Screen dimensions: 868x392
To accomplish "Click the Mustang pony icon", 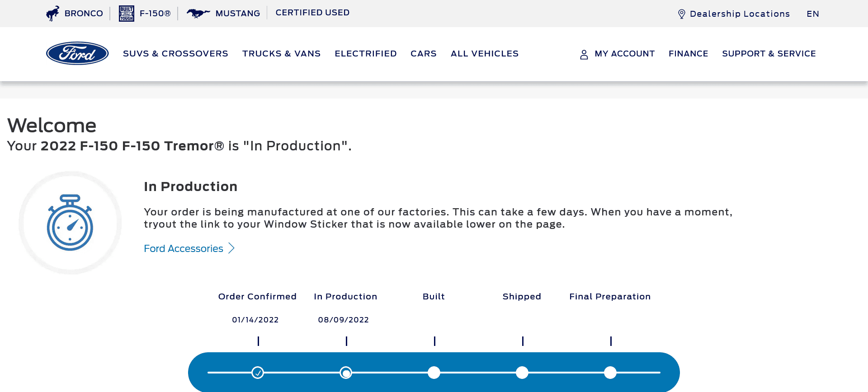I will coord(198,14).
